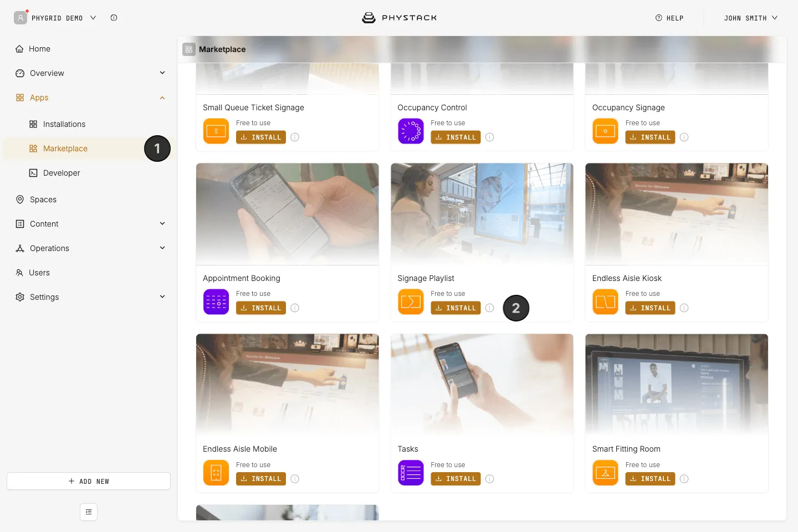The width and height of the screenshot is (798, 532).
Task: Click the Smart Fitting Room app icon
Action: click(x=605, y=473)
